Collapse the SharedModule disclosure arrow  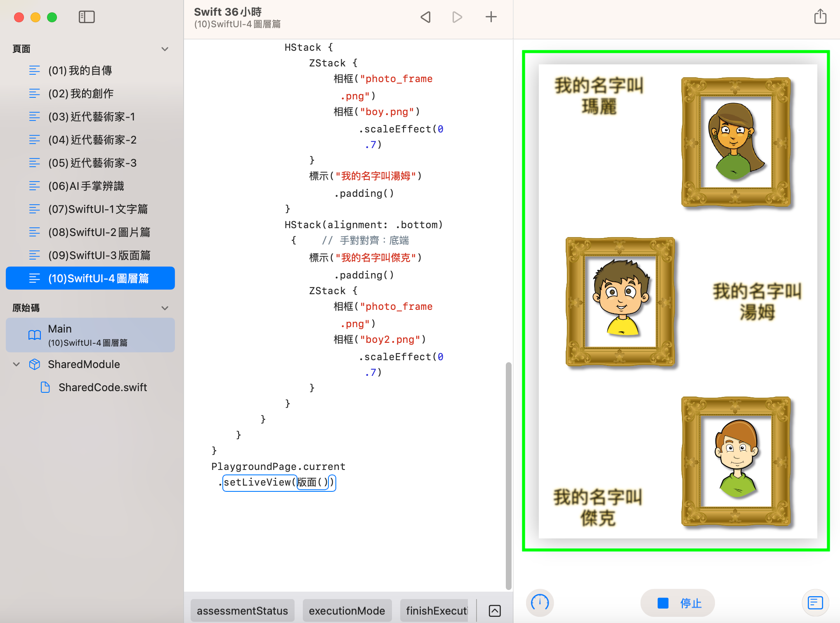pos(17,364)
